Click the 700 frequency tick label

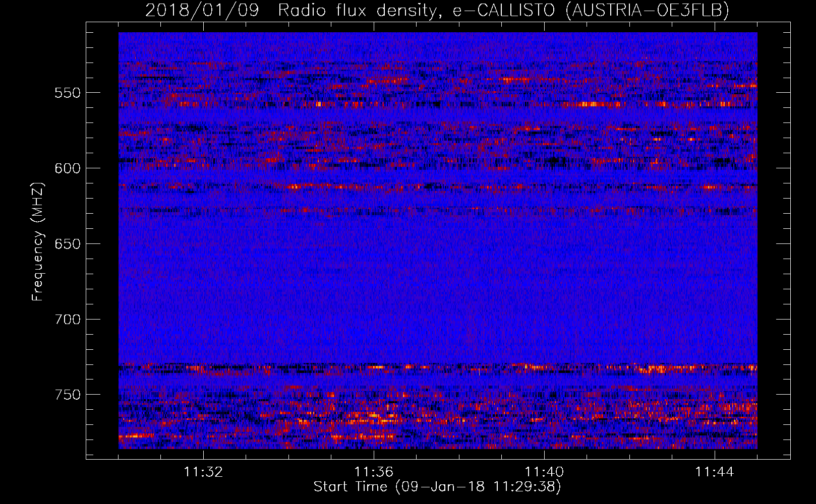pos(68,320)
